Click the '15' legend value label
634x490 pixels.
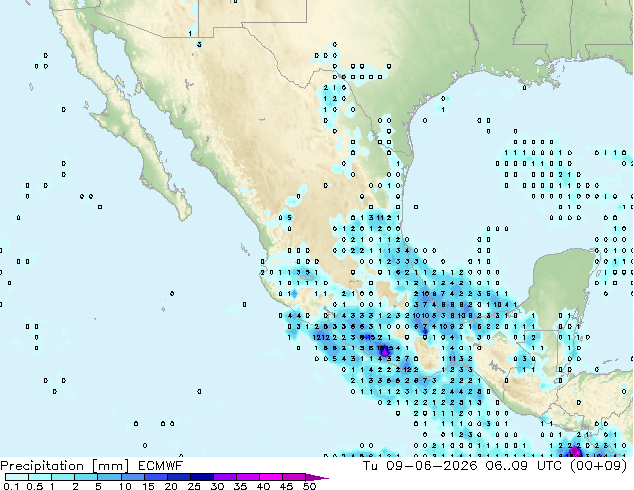[148, 486]
